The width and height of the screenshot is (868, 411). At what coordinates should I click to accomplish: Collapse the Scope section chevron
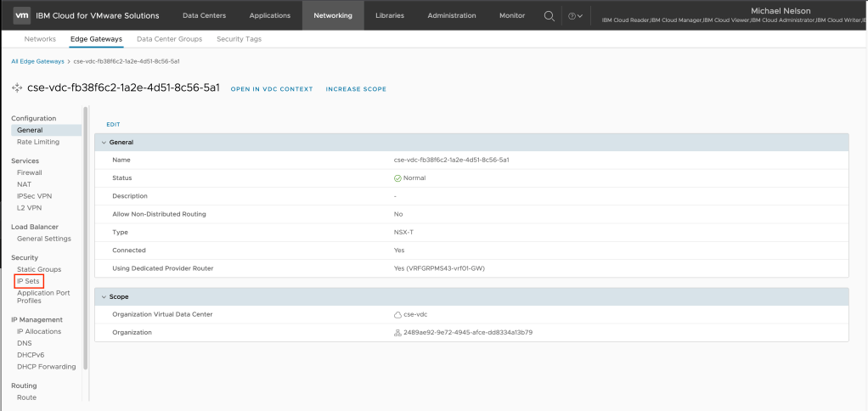104,297
